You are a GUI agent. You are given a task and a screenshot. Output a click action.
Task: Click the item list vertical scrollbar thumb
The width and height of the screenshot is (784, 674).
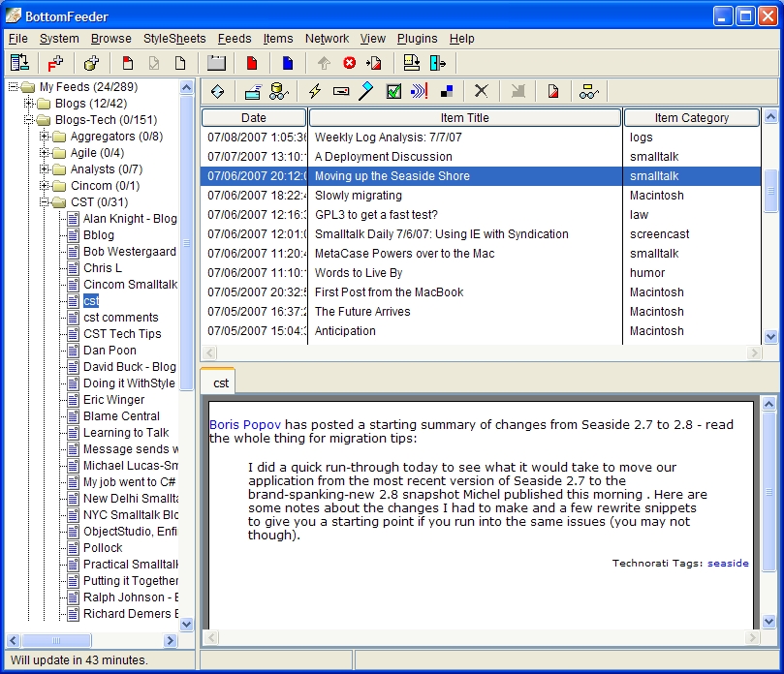click(x=770, y=191)
